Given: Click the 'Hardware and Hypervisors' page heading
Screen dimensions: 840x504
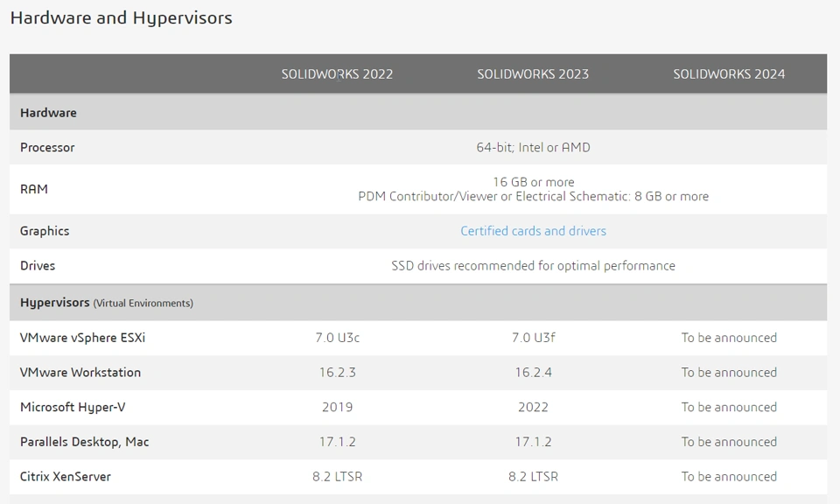Looking at the screenshot, I should point(121,17).
